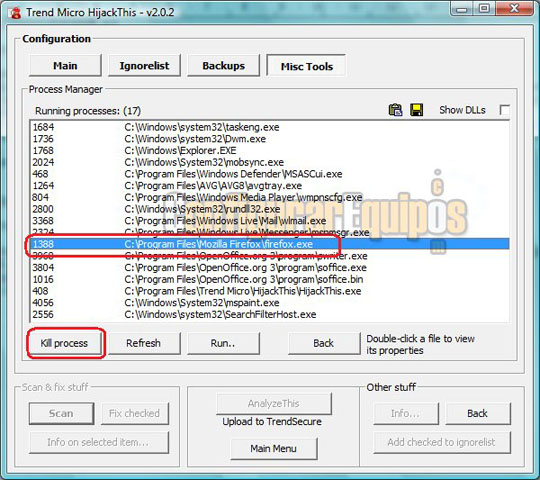Copy process list to clipboard icon

click(395, 110)
